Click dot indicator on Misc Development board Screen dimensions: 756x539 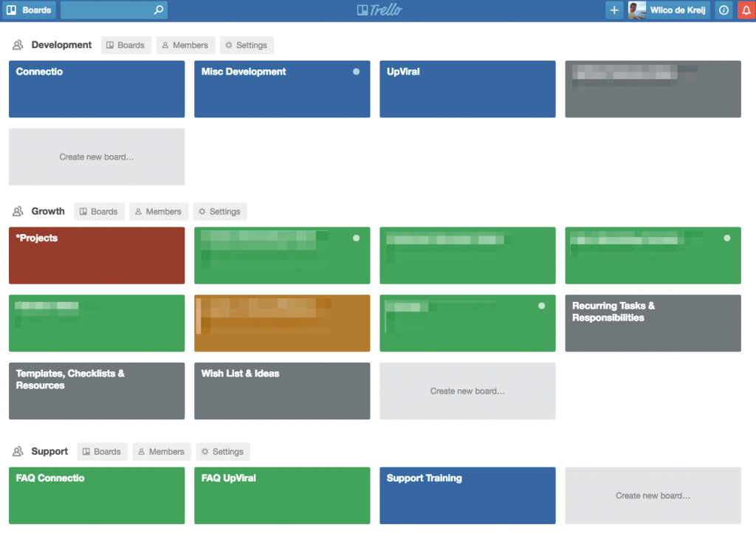356,72
